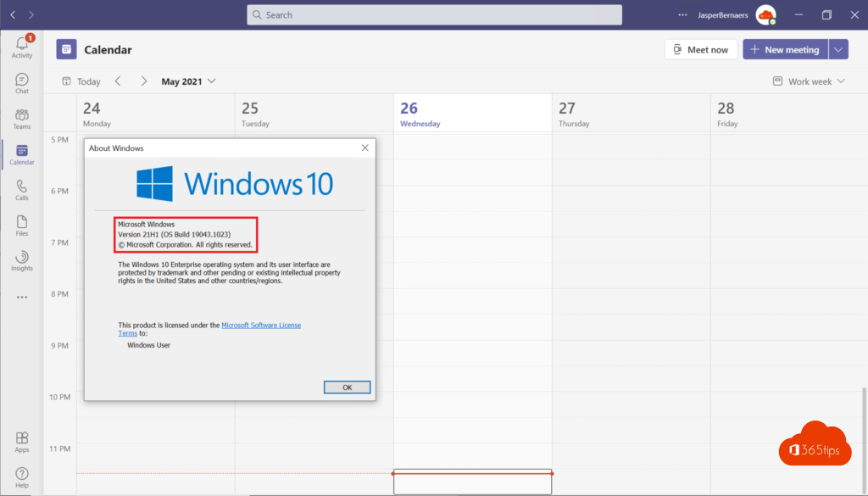Open Insights app in the sidebar
The height and width of the screenshot is (496, 868).
click(x=22, y=261)
